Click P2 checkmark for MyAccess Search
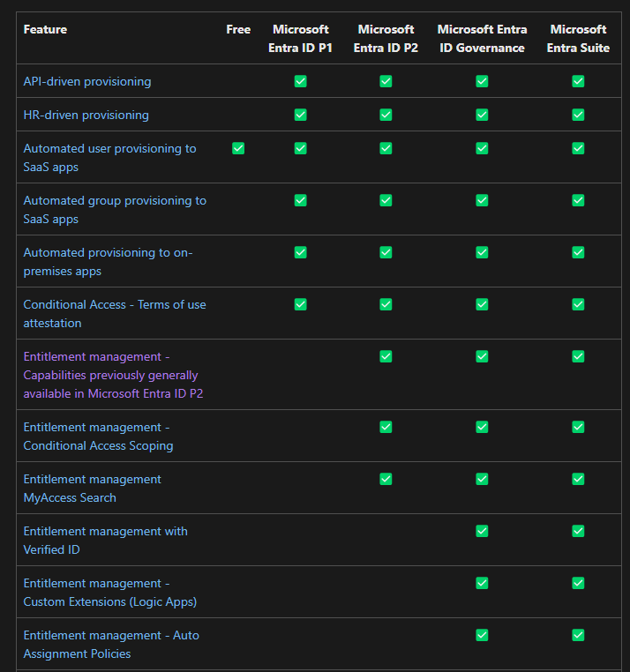 (386, 479)
